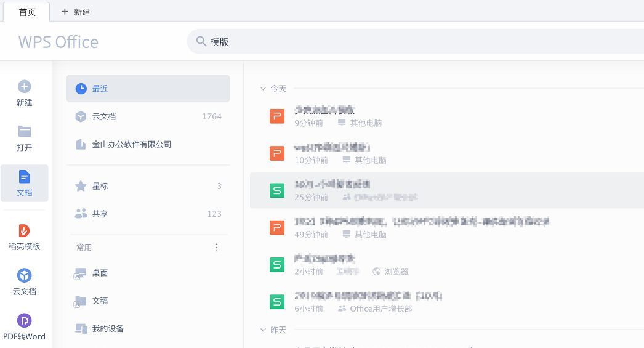Screen dimensions: 644x348
Task: Click the WPS Office logo text
Action: pos(58,42)
